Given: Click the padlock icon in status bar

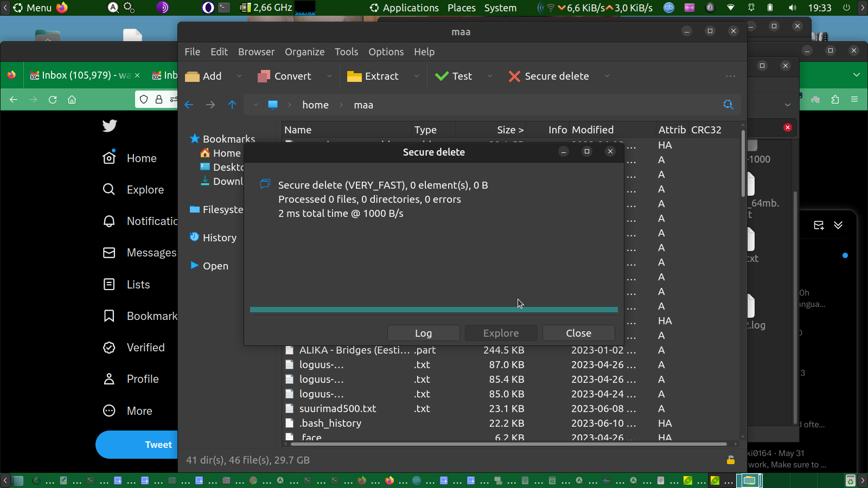Looking at the screenshot, I should 731,460.
